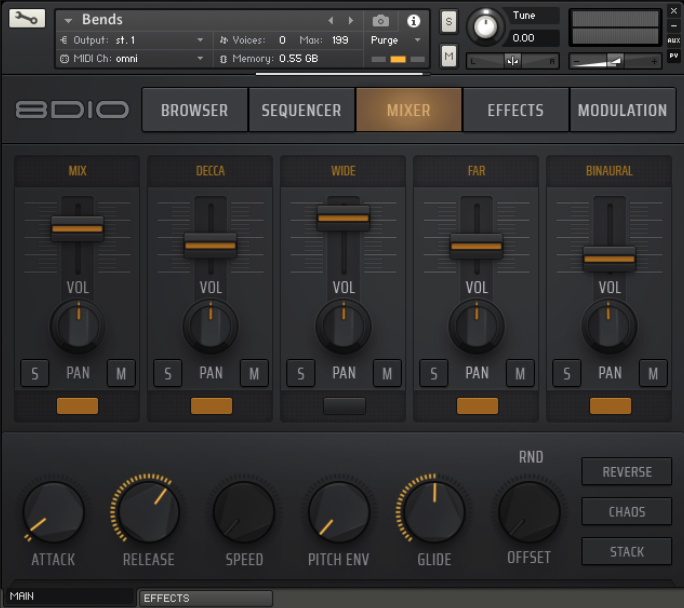Click the MIX channel volume fader
684x608 pixels.
click(77, 229)
